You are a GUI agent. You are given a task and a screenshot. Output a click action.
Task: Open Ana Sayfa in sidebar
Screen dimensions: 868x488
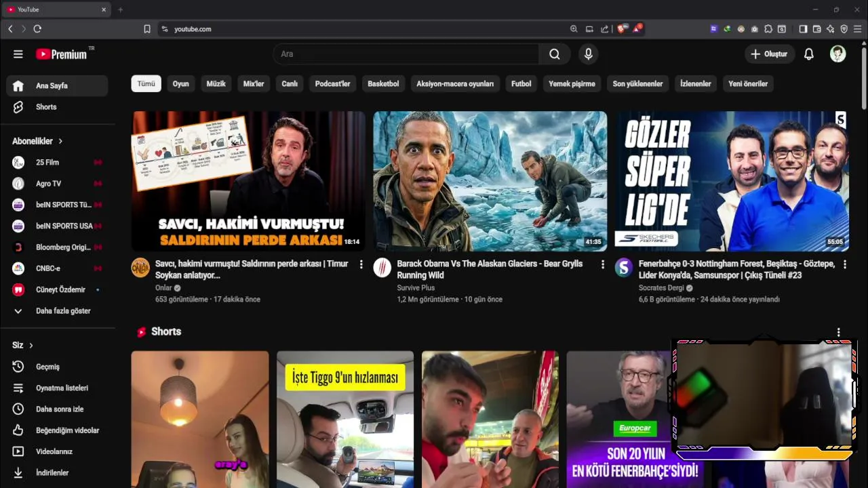[x=57, y=86]
